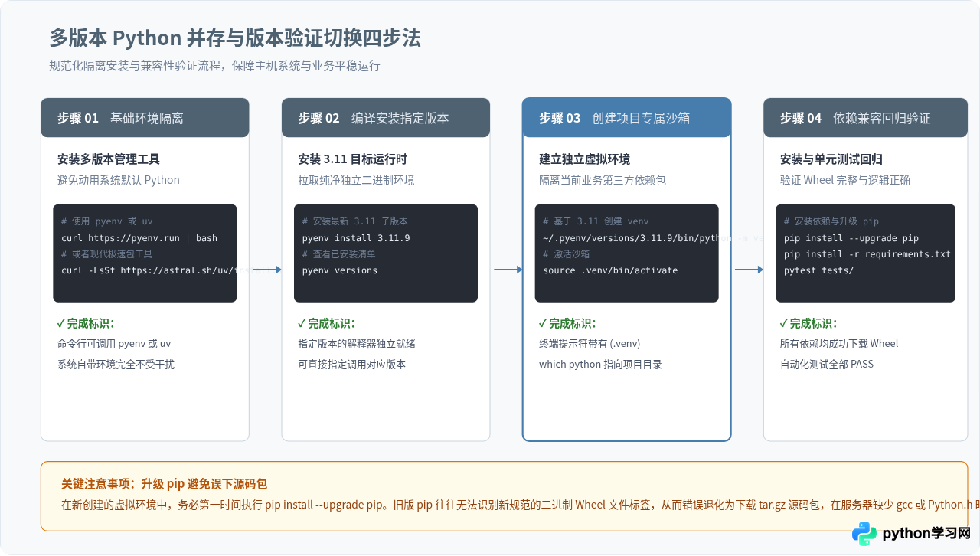Select the 步骤 02 编译安装指定版本 header
Viewport: 980px width, 556px height.
[x=386, y=118]
